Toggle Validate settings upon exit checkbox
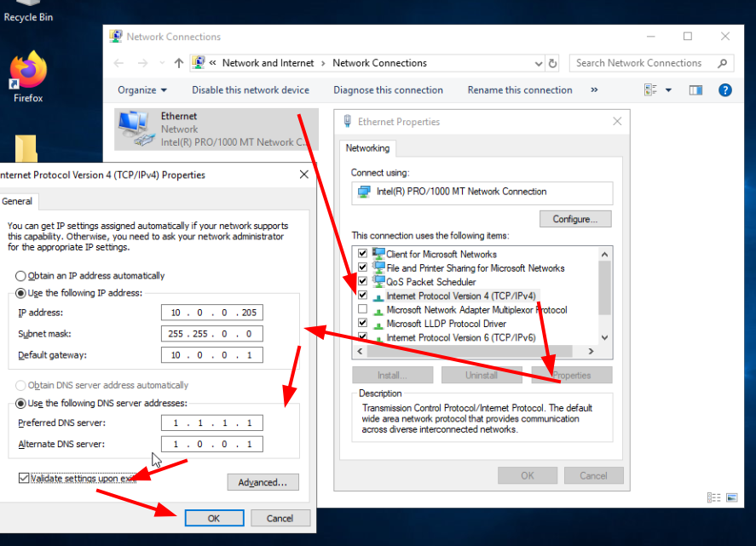Screen dimensions: 756x546 click(24, 478)
